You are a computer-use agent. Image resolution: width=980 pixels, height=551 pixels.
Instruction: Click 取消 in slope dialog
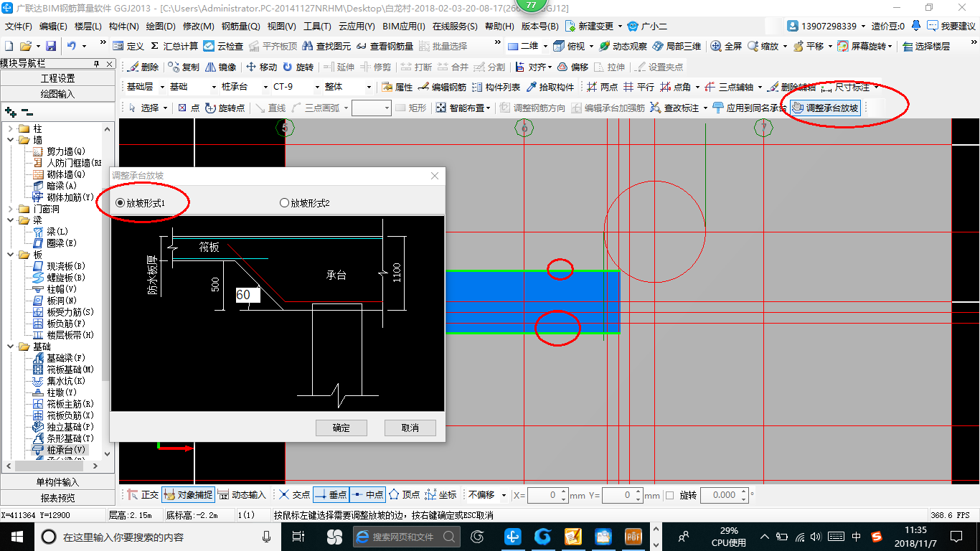point(410,428)
